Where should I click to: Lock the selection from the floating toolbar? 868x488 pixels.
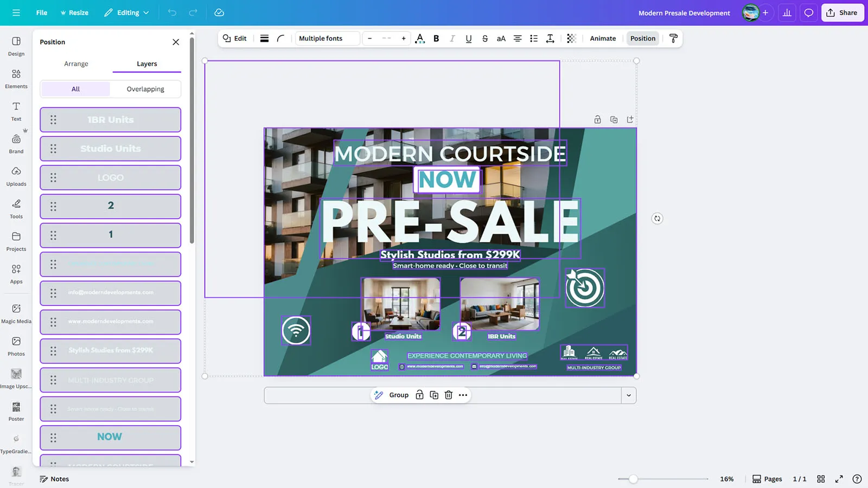(x=419, y=395)
